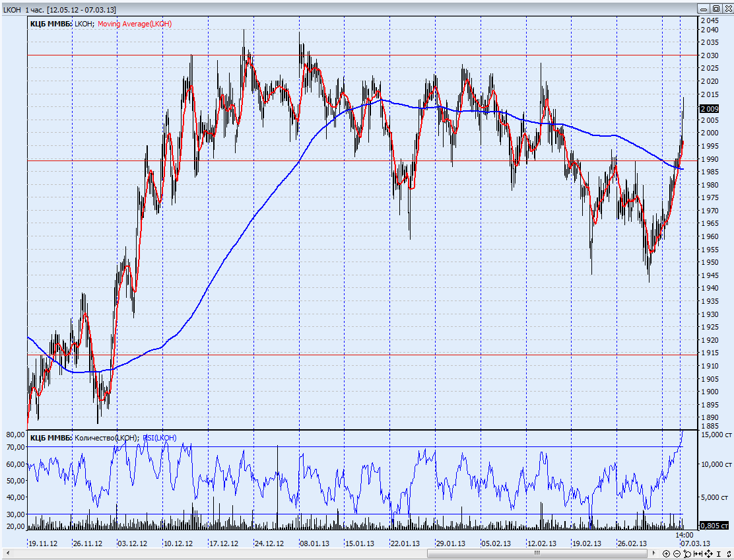The image size is (734, 560).
Task: Click the 05.02.13 date label
Action: [496, 543]
